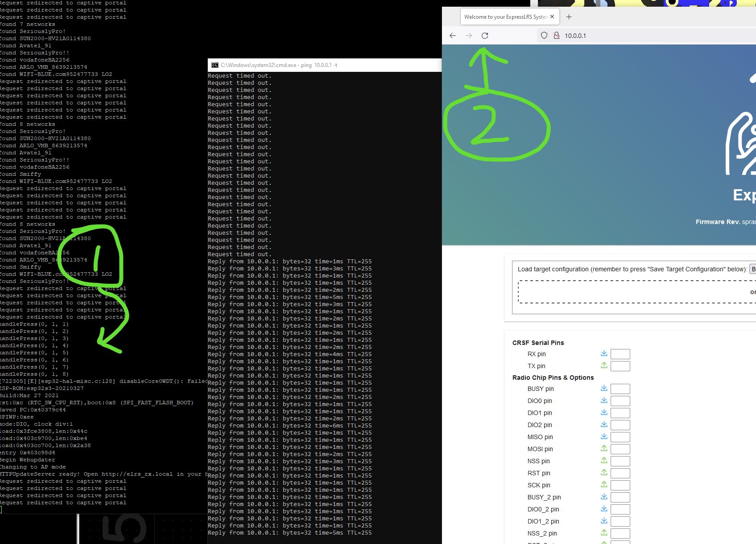Screen dimensions: 756x544
Task: Click the download icon beside RX pin
Action: [x=604, y=354]
